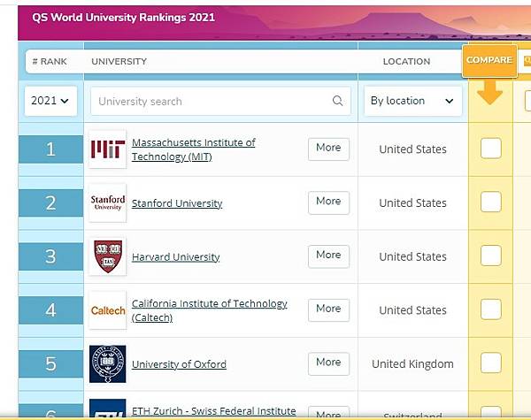Click United States location in MIT row

(x=412, y=149)
